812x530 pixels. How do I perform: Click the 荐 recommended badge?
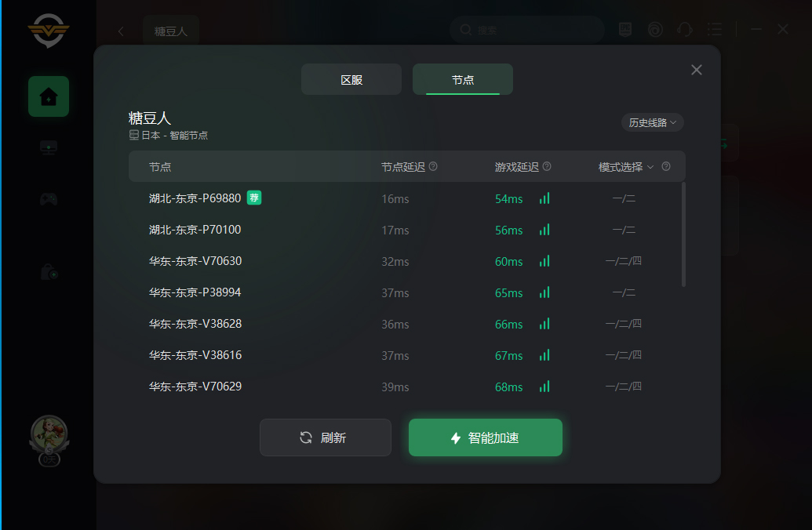click(x=254, y=198)
